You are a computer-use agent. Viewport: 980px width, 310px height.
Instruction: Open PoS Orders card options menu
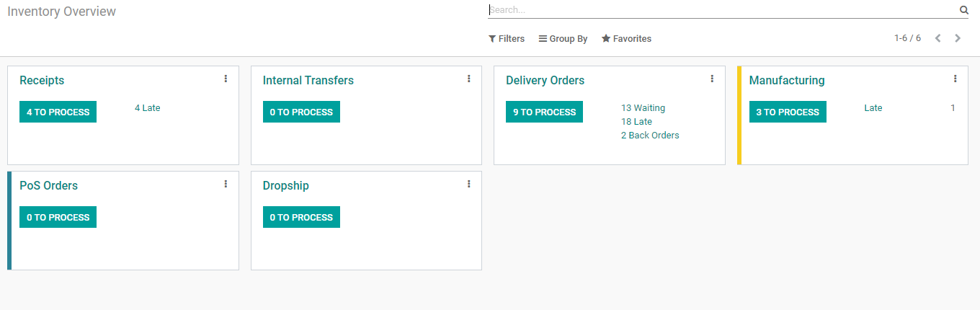point(226,184)
